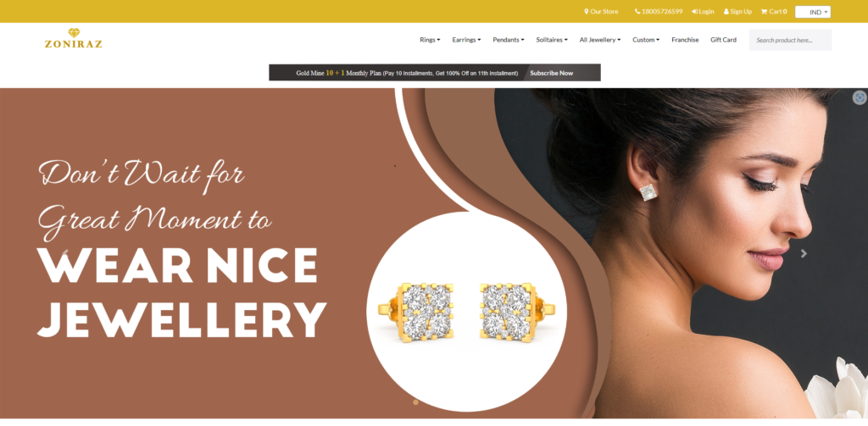Open the Custom menu

click(646, 40)
